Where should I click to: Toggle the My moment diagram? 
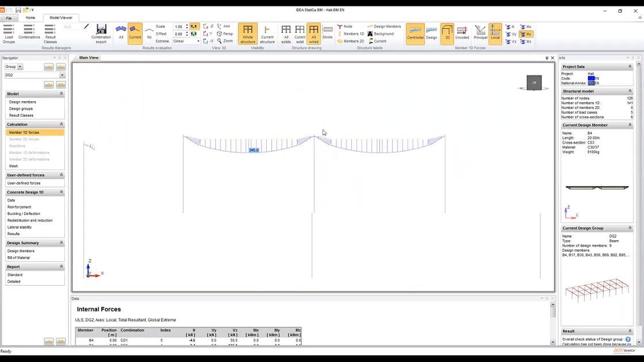pos(526,34)
